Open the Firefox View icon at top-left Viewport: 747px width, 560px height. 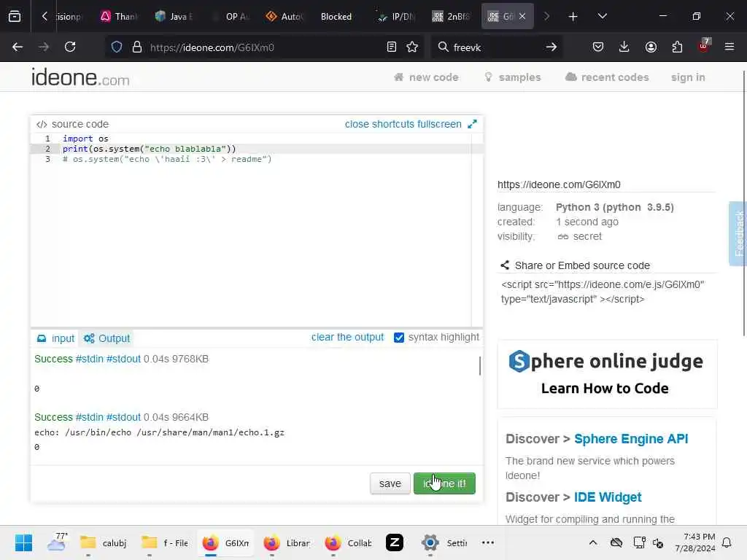(x=15, y=17)
